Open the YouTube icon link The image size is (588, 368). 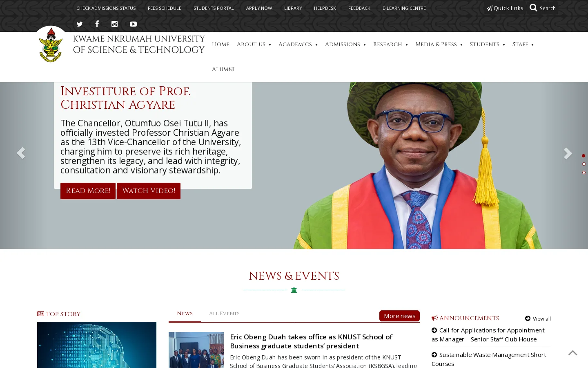(x=133, y=24)
